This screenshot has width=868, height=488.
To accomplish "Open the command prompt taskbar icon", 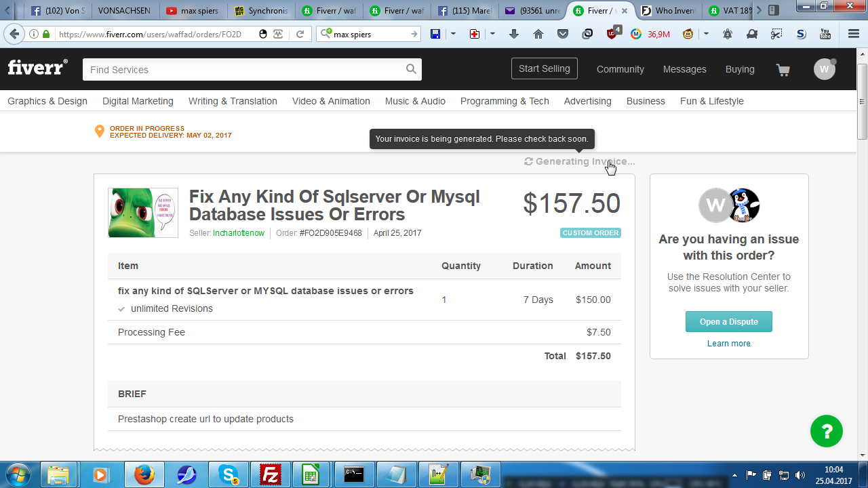I will tap(355, 475).
